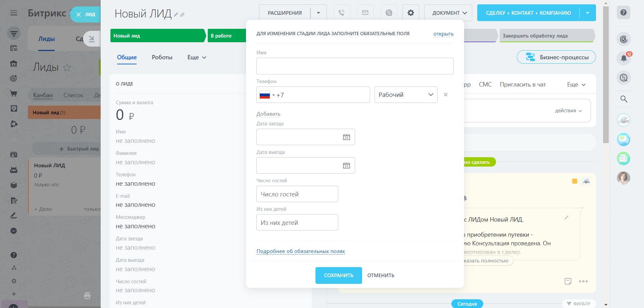Open the chat bubble icon in lead header
The image size is (644, 308).
(x=389, y=13)
